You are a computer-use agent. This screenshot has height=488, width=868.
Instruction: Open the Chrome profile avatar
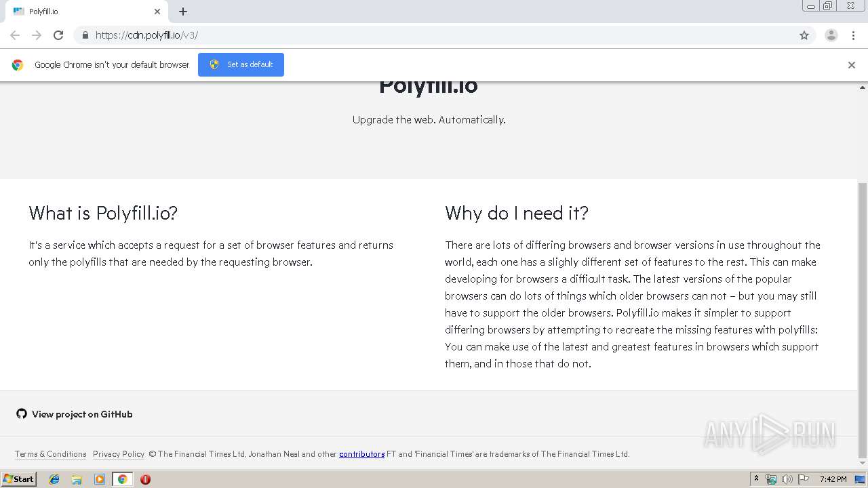point(831,35)
